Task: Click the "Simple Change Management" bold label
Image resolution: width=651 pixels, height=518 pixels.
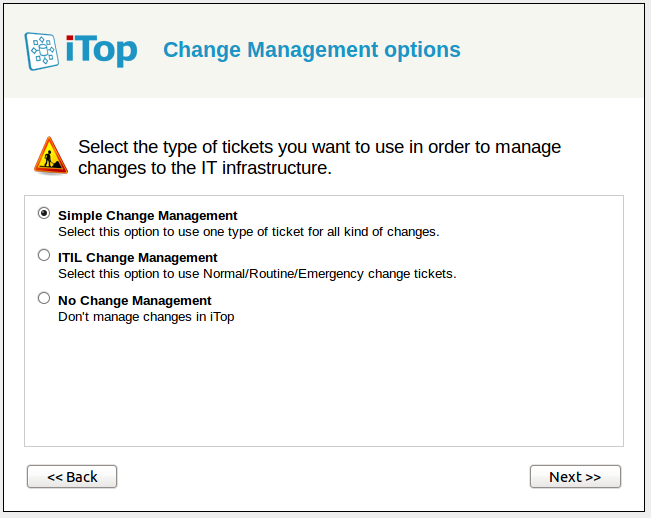Action: click(x=148, y=215)
